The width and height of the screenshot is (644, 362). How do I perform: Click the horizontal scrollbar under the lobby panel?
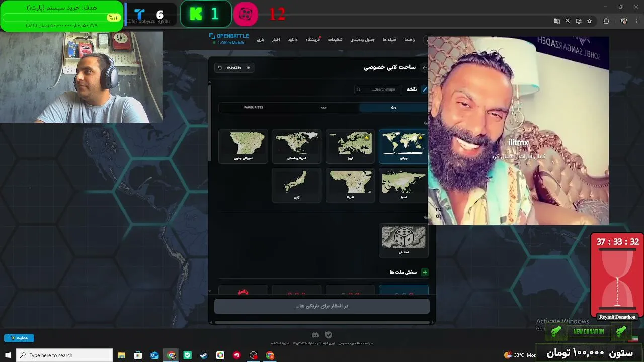click(322, 322)
